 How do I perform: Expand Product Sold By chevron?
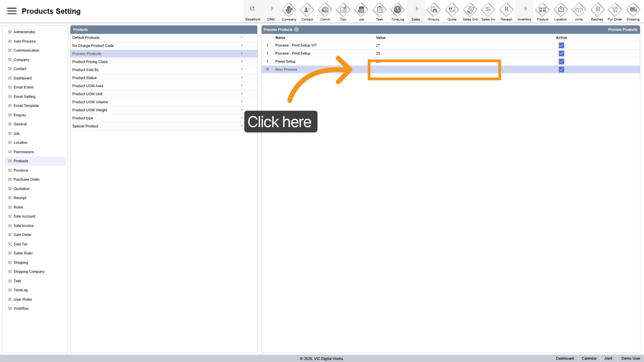(x=242, y=70)
